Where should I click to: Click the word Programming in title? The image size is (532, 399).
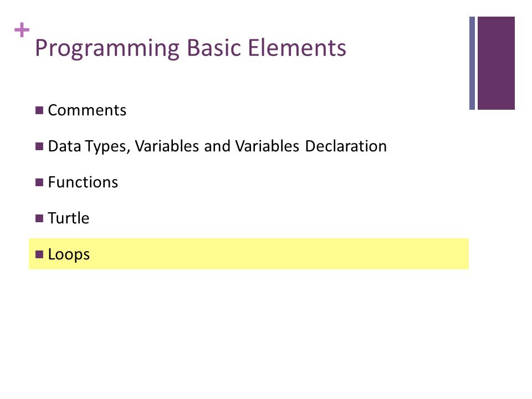(x=107, y=49)
